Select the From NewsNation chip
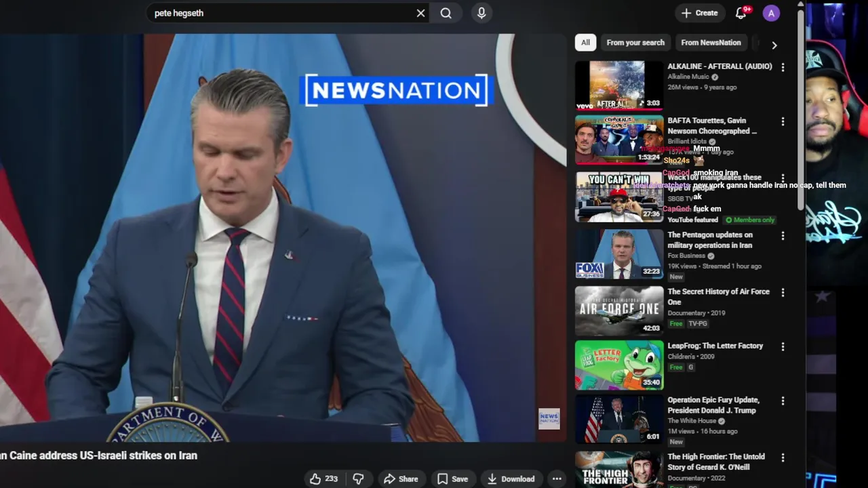This screenshot has width=868, height=488. 711,42
